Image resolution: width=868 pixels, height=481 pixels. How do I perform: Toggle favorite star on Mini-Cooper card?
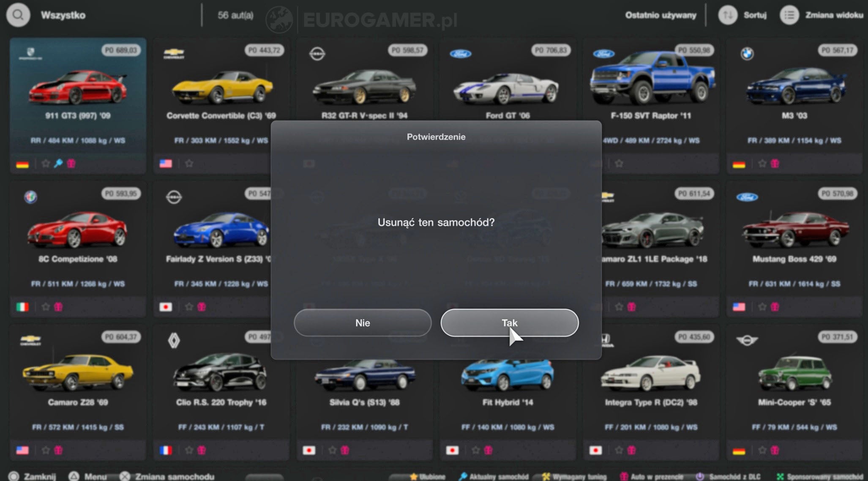(x=762, y=450)
